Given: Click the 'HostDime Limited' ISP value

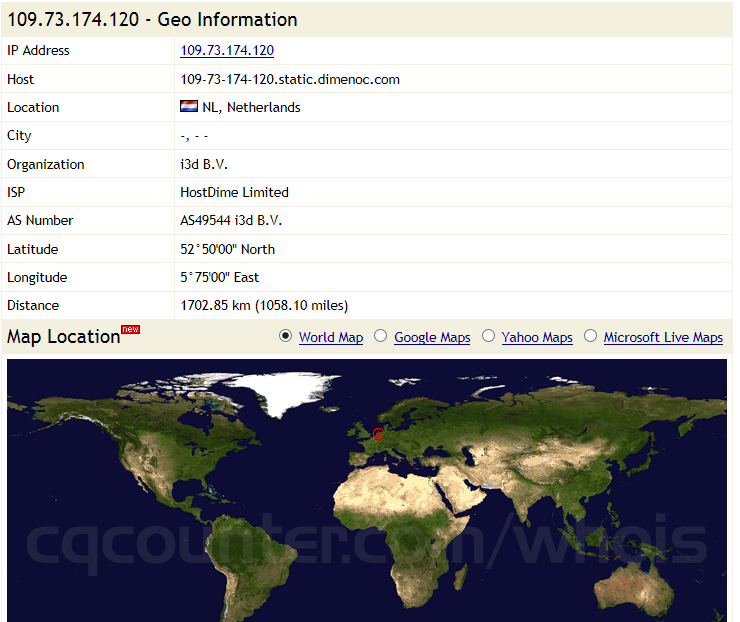Looking at the screenshot, I should click(x=235, y=193).
